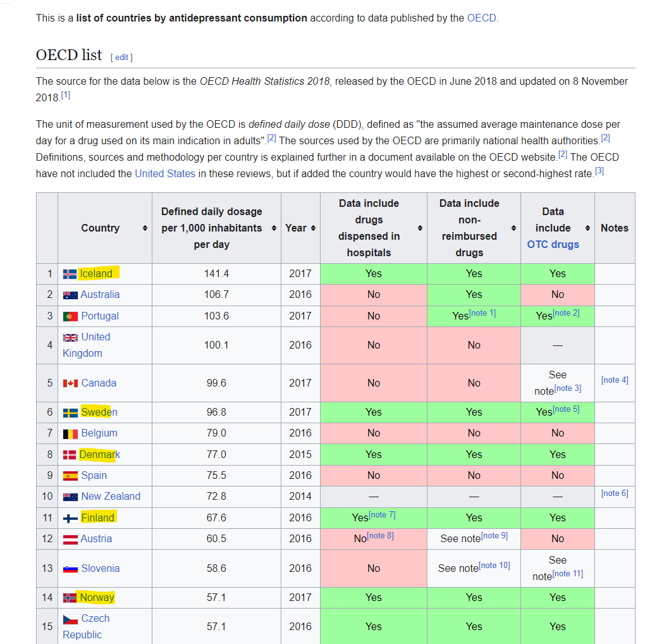The width and height of the screenshot is (657, 644).
Task: Sort by drugs dispensed in hospitals arrow
Action: 420,228
